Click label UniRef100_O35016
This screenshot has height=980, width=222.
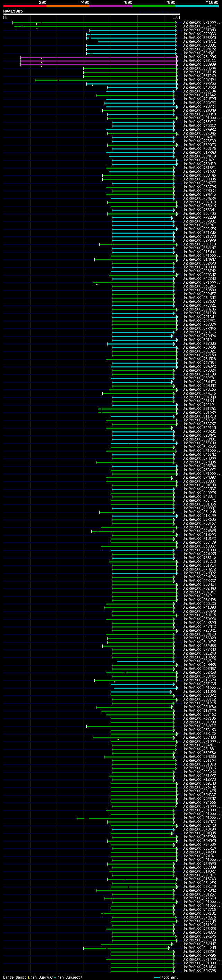[199, 206]
